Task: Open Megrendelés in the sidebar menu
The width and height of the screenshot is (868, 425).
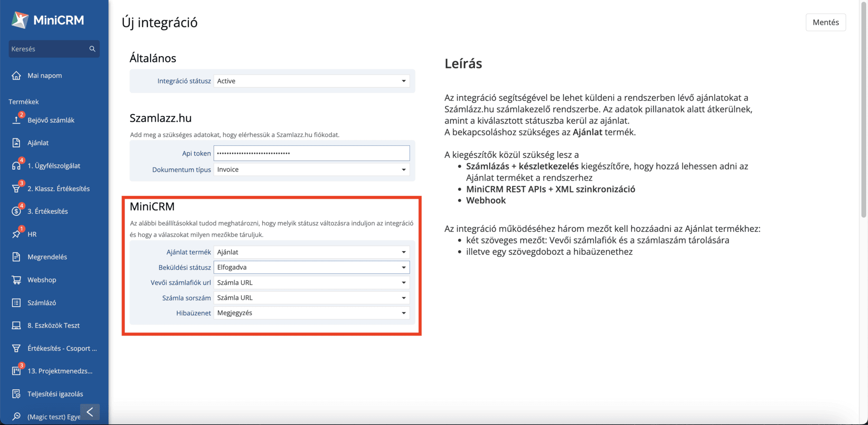Action: 47,257
